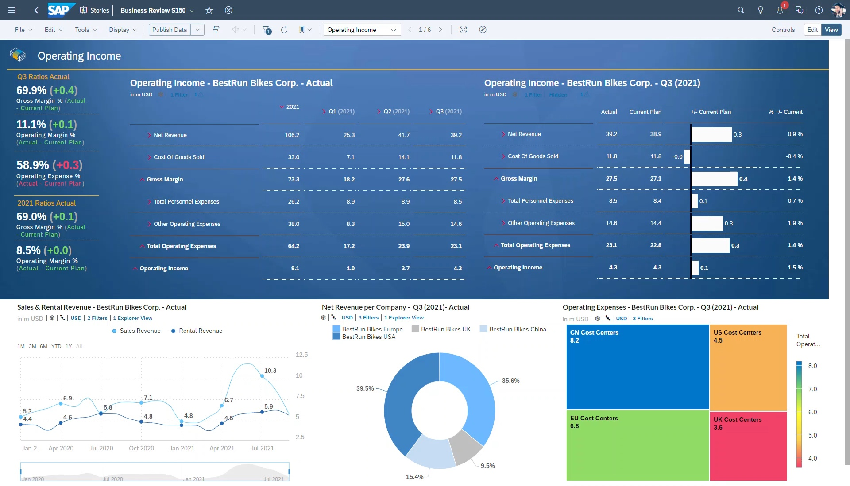This screenshot has width=850, height=486.
Task: Toggle BestRun Bikes USA legend entry
Action: pos(364,337)
